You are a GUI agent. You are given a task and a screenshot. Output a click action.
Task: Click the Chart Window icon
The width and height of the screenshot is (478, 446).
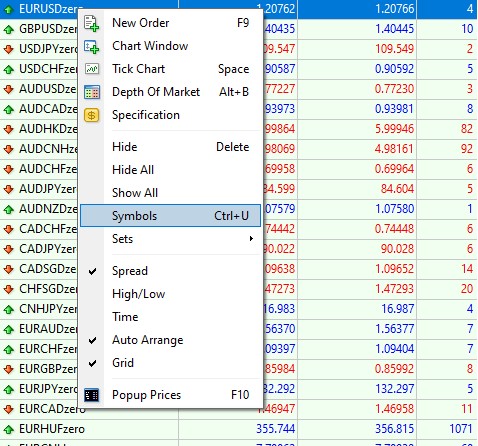tap(91, 47)
